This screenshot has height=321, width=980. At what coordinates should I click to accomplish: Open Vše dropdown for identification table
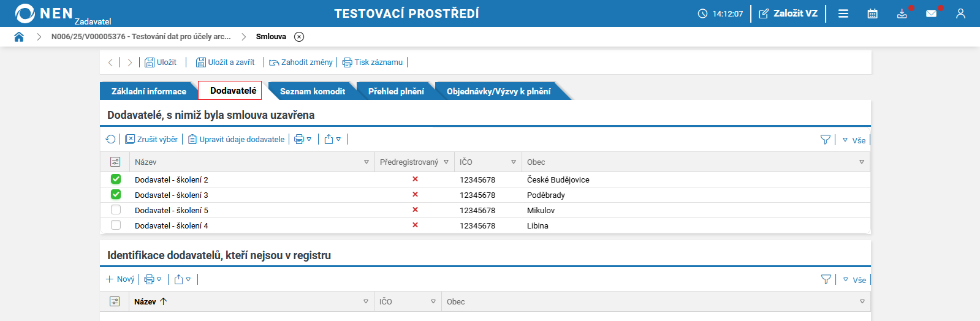[x=854, y=280]
